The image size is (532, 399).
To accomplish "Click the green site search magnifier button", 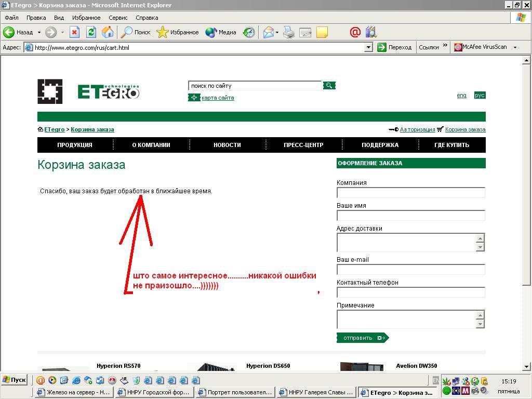I will [x=329, y=86].
